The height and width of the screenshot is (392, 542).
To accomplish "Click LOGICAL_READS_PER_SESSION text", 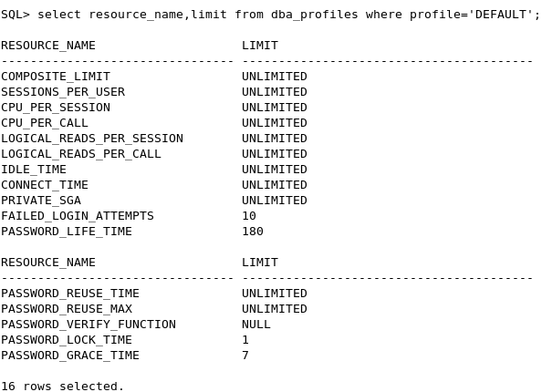I will point(91,139).
